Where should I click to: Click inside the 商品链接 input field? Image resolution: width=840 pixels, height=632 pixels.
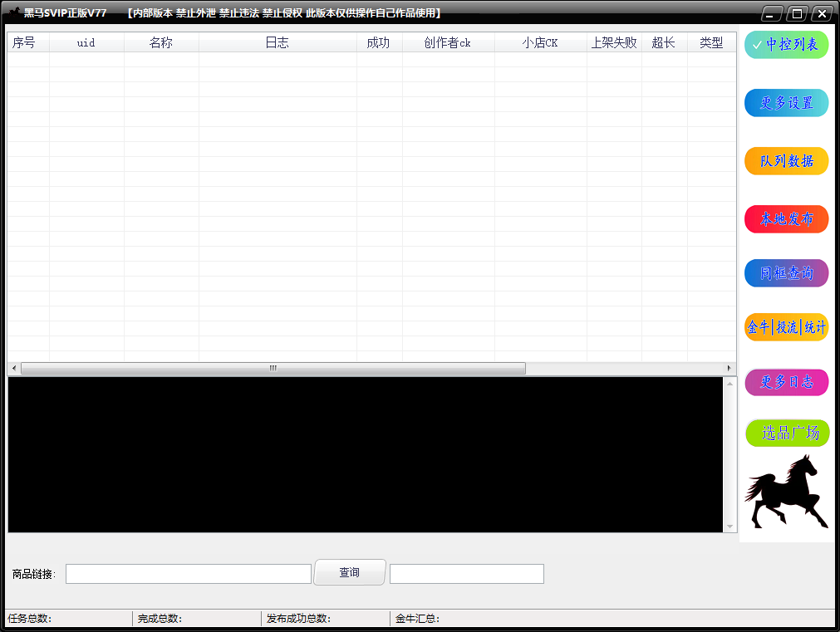(x=188, y=573)
